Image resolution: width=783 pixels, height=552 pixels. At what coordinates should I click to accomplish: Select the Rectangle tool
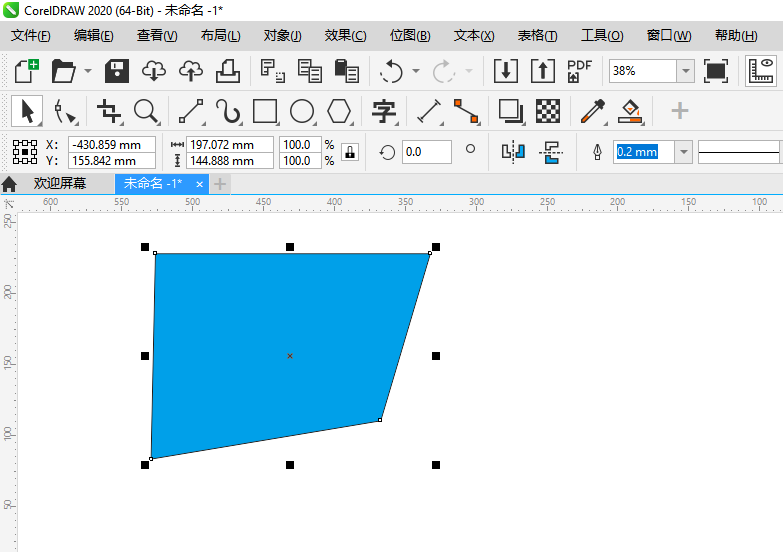click(x=264, y=110)
